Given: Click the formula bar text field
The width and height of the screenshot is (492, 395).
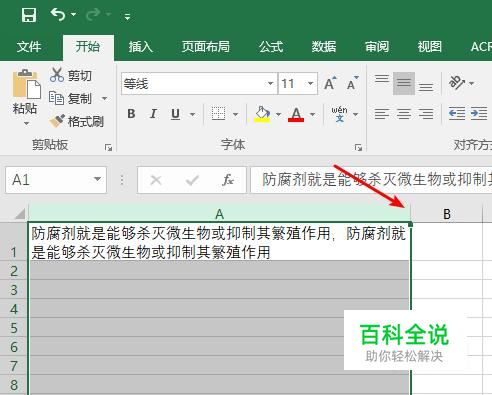Looking at the screenshot, I should [x=371, y=180].
